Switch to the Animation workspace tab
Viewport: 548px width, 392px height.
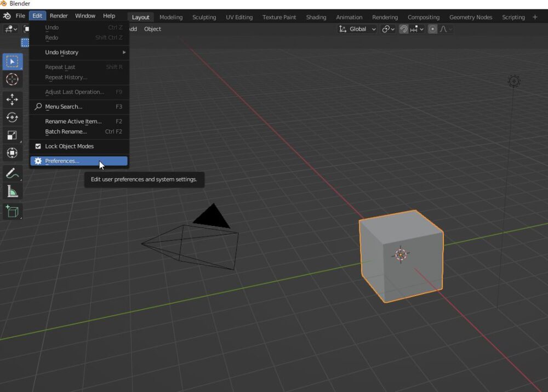349,17
